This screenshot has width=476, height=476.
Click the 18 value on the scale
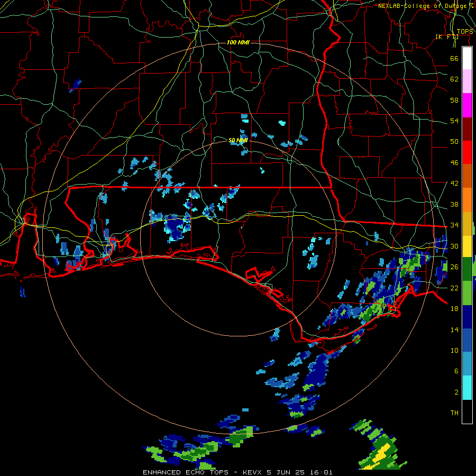[x=454, y=309]
